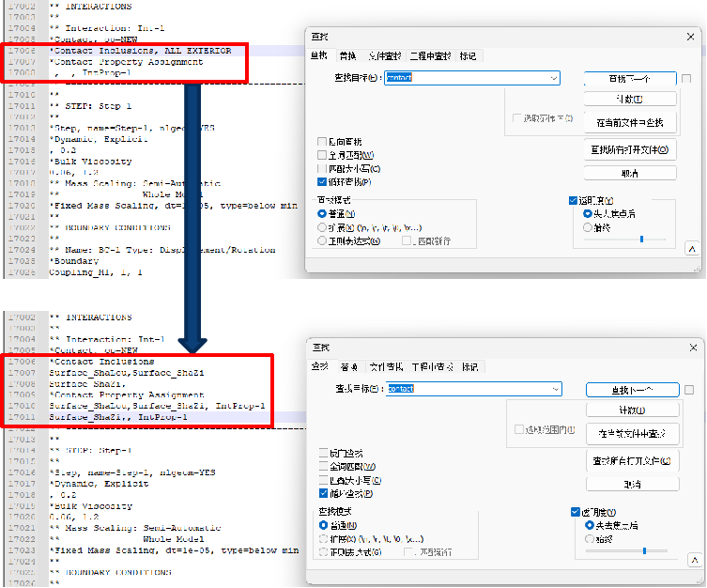Toggle 透明度(Y) checkbox in the lower Find dialog
Viewport: 707px width, 588px height.
coord(575,512)
